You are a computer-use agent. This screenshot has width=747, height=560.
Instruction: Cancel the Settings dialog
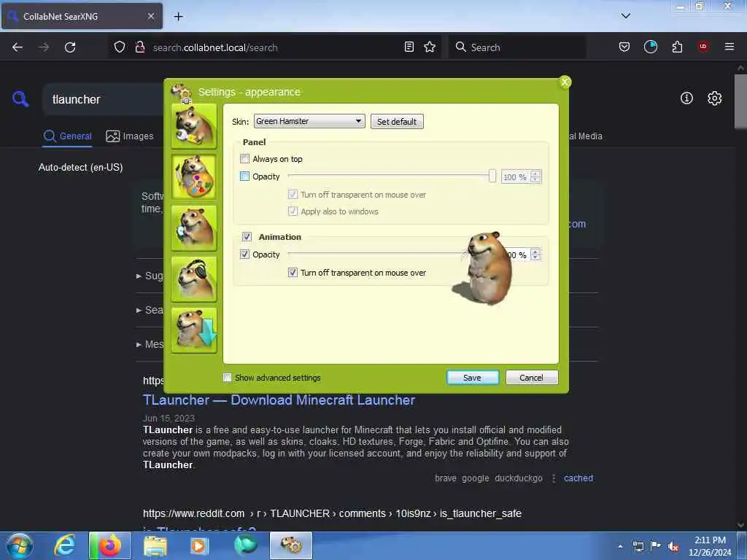(x=532, y=378)
